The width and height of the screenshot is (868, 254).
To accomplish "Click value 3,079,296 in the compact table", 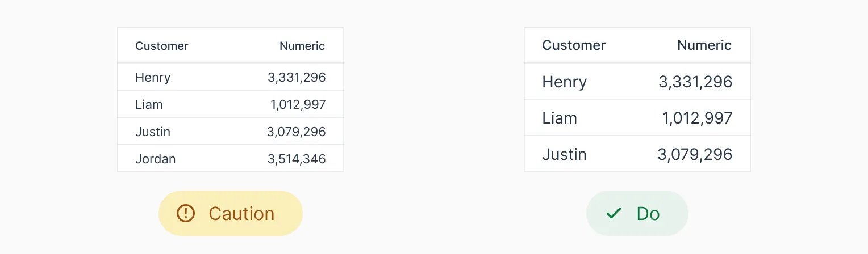I will (297, 132).
